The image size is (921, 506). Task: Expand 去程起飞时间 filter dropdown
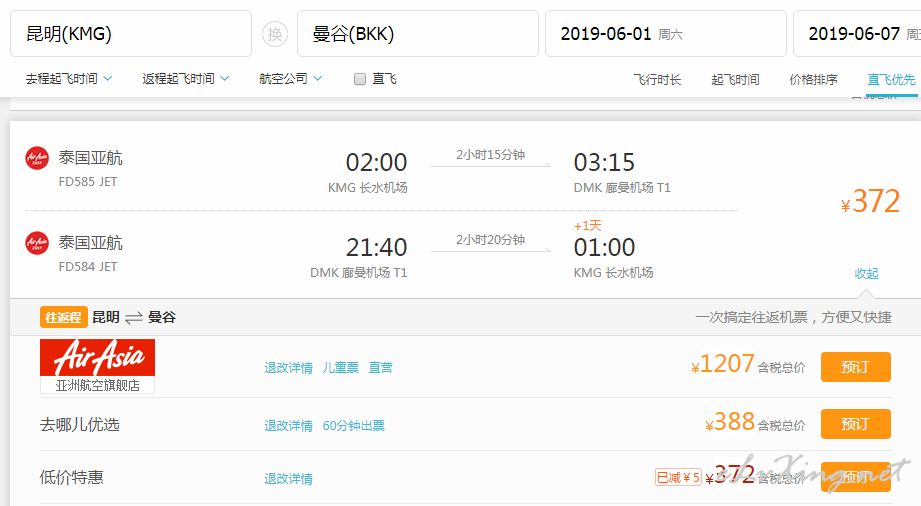[x=69, y=79]
